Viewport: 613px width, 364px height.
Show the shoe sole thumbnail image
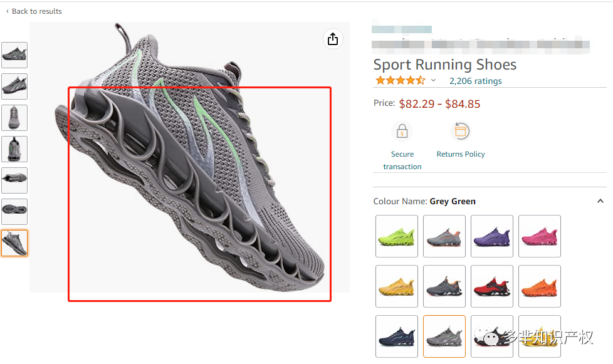14,212
